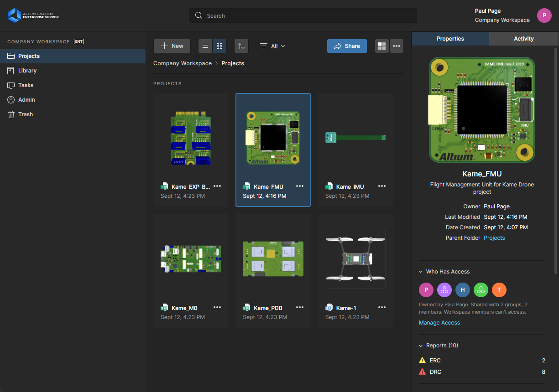Image resolution: width=559 pixels, height=392 pixels.
Task: Open the toolbar more options ellipsis
Action: (x=397, y=46)
